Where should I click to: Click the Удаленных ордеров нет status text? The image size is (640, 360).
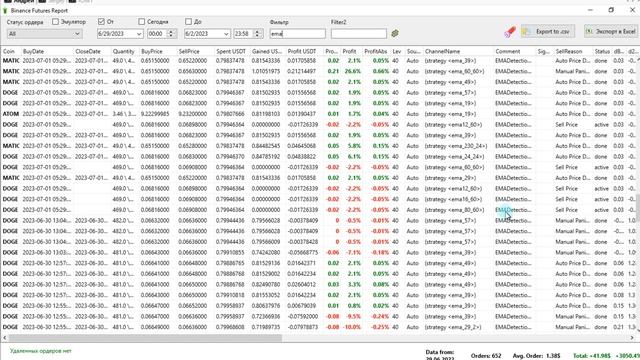click(40, 351)
